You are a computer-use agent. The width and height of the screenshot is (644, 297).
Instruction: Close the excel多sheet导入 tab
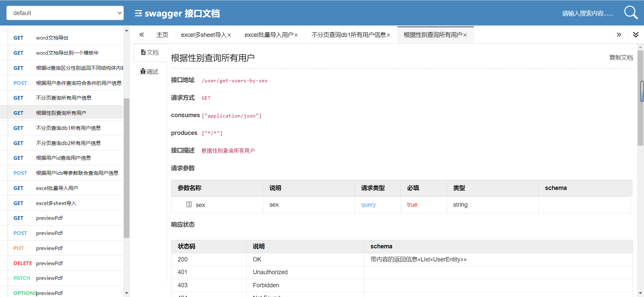point(229,35)
